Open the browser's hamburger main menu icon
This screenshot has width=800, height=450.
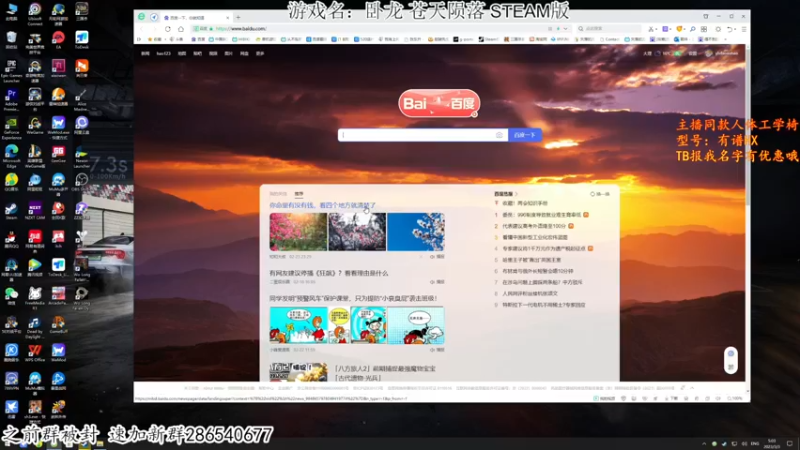[x=744, y=29]
